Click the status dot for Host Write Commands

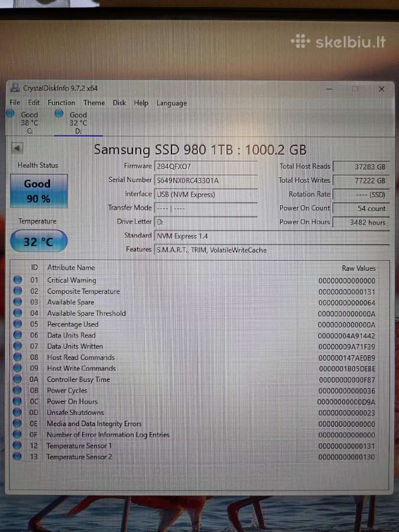coord(17,368)
